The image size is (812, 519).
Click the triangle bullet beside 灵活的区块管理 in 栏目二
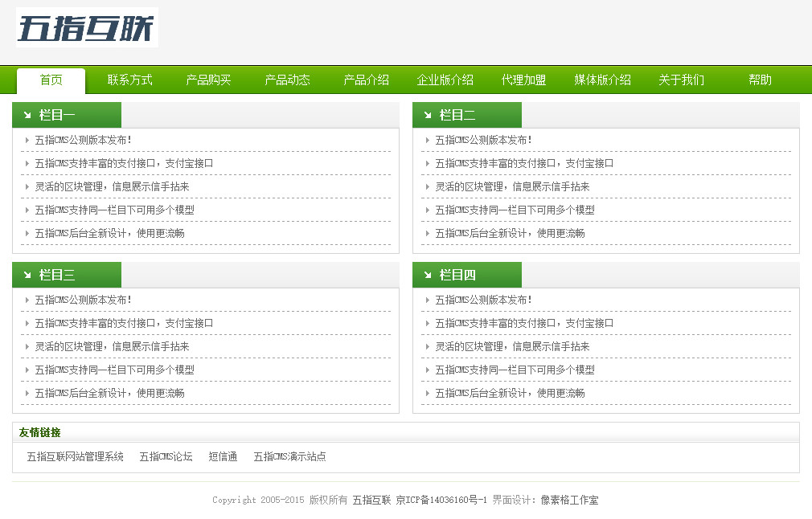(x=425, y=186)
